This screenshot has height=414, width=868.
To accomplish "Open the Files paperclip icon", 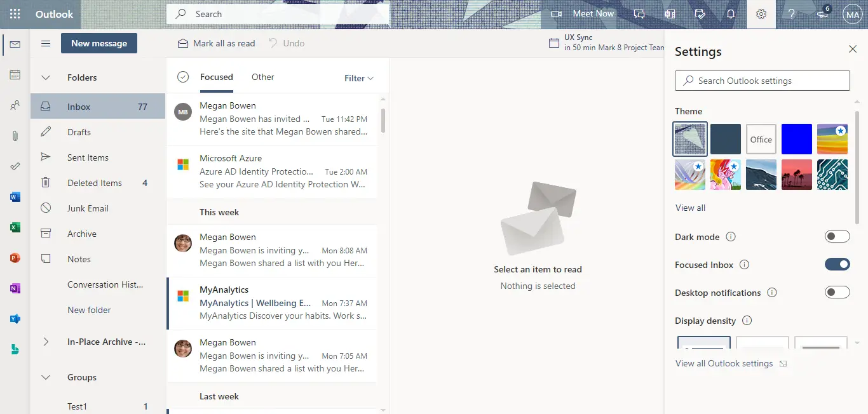I will point(15,136).
